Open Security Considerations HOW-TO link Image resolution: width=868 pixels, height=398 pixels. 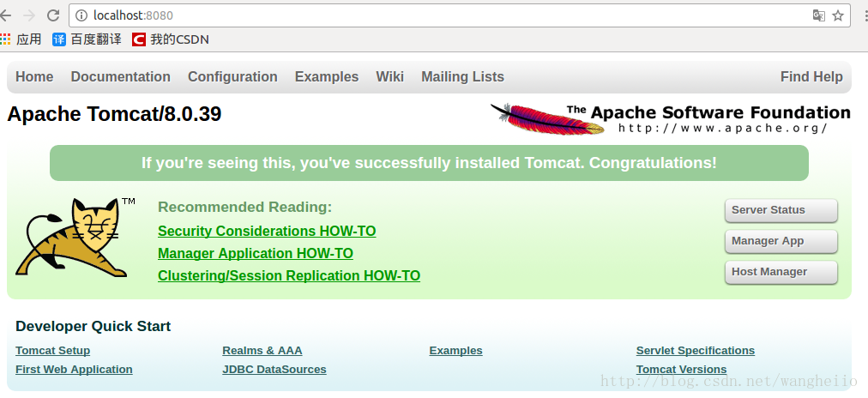click(267, 231)
